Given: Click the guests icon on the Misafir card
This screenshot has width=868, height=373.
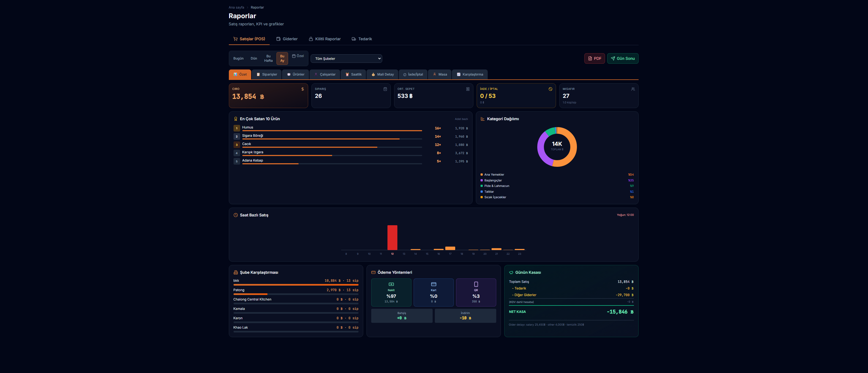Looking at the screenshot, I should (x=633, y=89).
